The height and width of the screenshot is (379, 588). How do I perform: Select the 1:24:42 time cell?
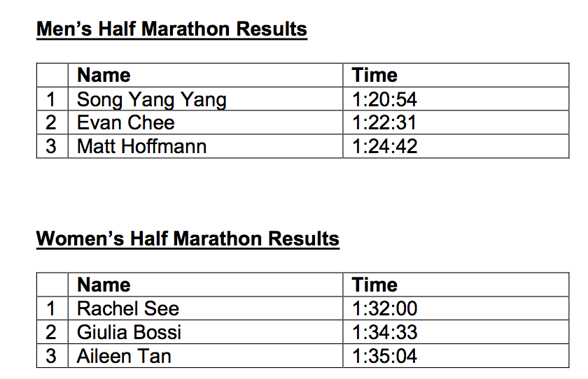coord(384,147)
